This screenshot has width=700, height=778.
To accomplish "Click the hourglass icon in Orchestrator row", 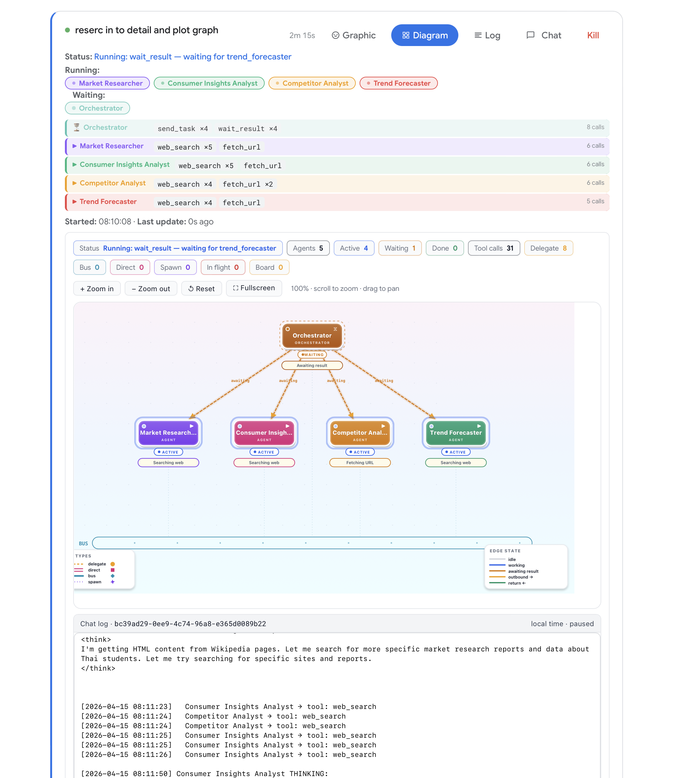I will pos(76,127).
